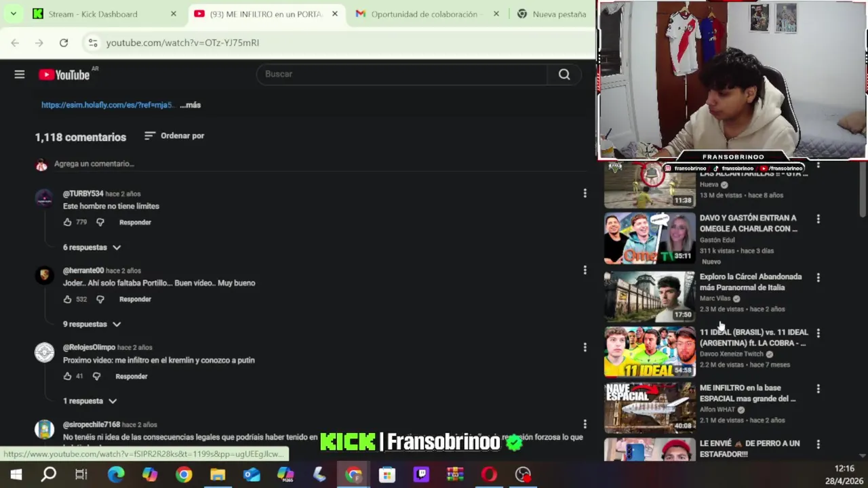
Task: Close the Kick Dashboard tab
Action: point(174,14)
